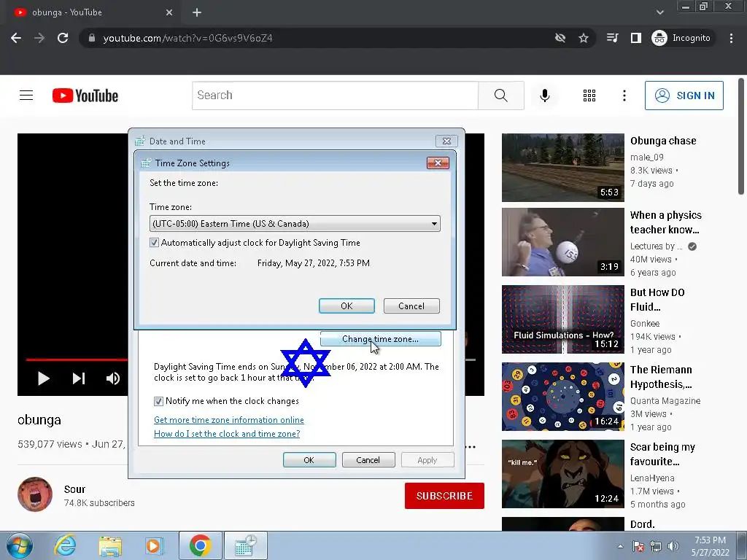Play the obunga video

(43, 378)
